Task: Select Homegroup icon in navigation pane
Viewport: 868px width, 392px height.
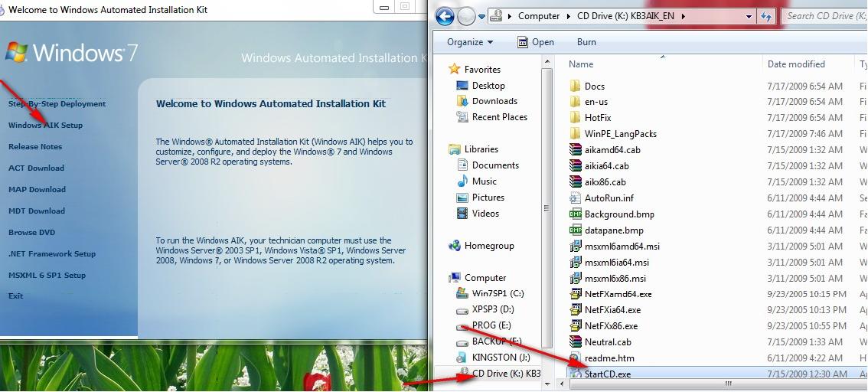Action: (455, 246)
